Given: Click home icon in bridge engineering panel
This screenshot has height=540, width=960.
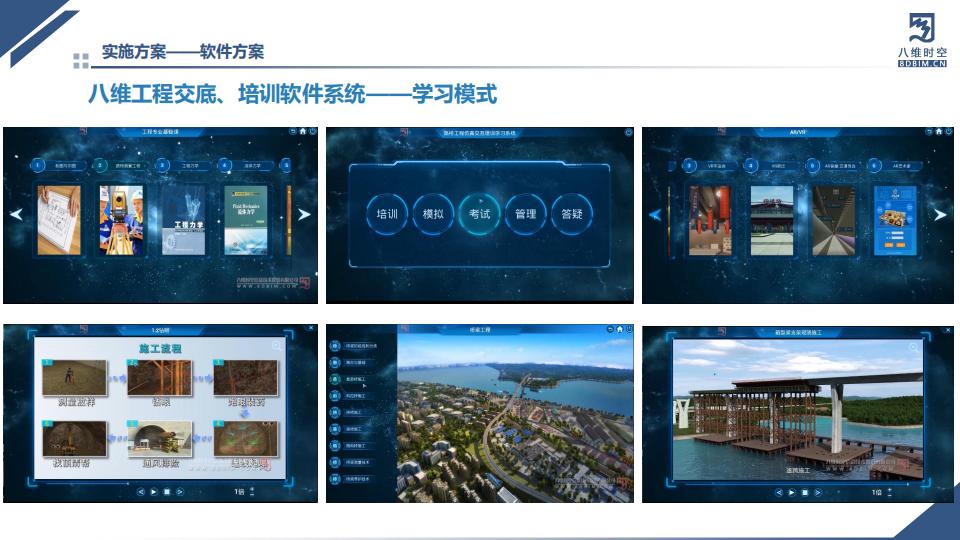Looking at the screenshot, I should tap(619, 328).
